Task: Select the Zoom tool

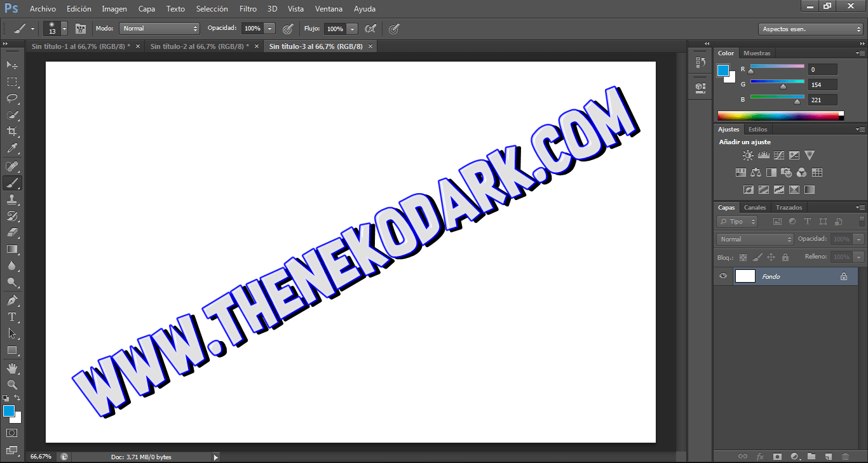Action: point(12,384)
